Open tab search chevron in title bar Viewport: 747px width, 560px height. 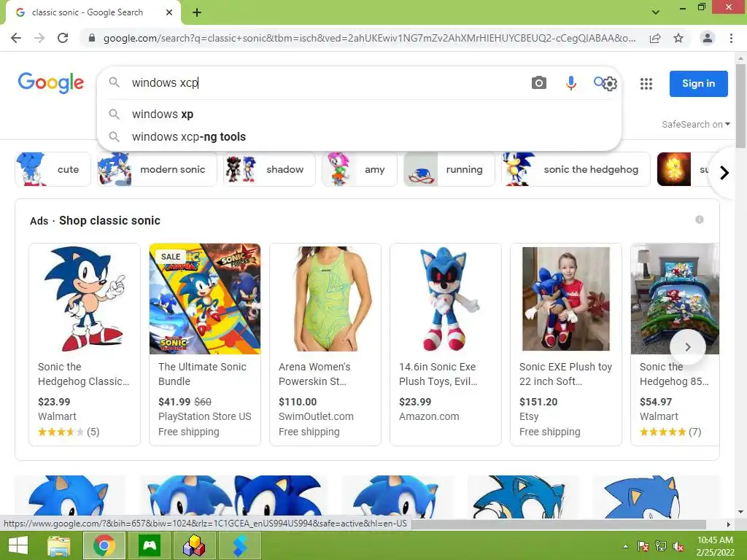[x=656, y=12]
